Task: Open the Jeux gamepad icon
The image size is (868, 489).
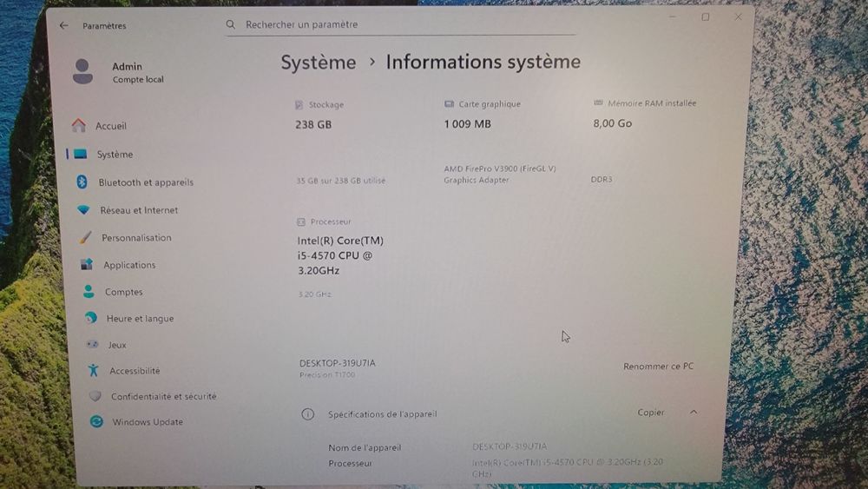Action: (x=93, y=345)
